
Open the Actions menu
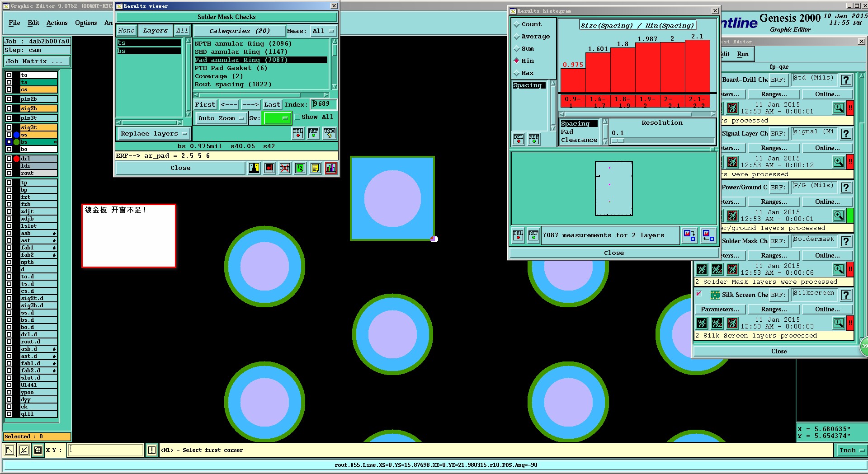tap(57, 23)
